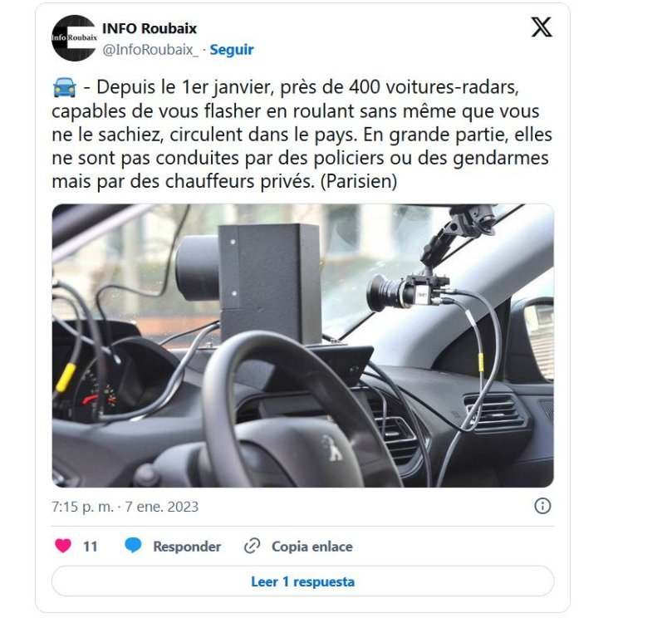Click the Copia enlace text
Screen dimensions: 672x623
[x=312, y=547]
